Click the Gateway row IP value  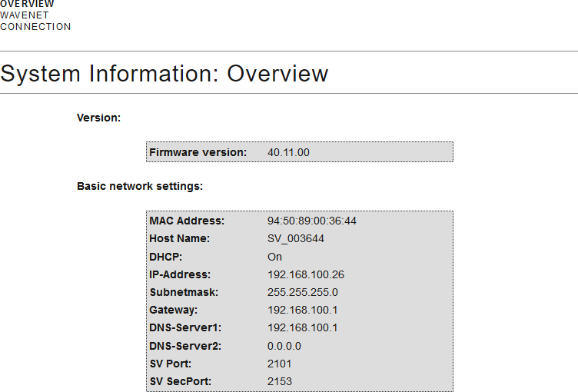point(302,310)
